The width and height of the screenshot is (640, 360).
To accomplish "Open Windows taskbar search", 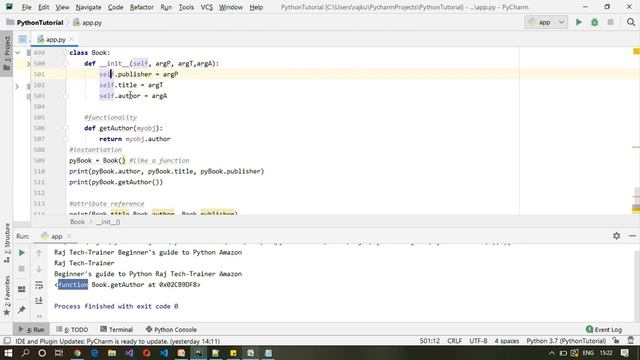I will pyautogui.click(x=25, y=353).
